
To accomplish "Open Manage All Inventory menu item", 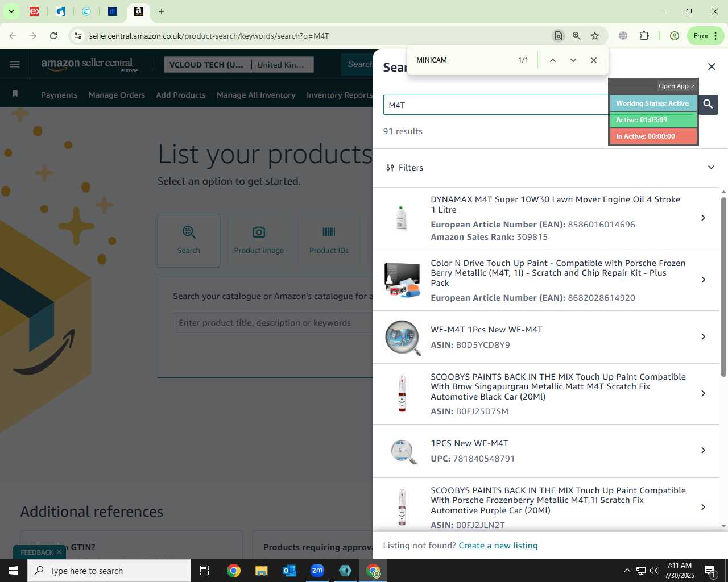I will point(256,95).
